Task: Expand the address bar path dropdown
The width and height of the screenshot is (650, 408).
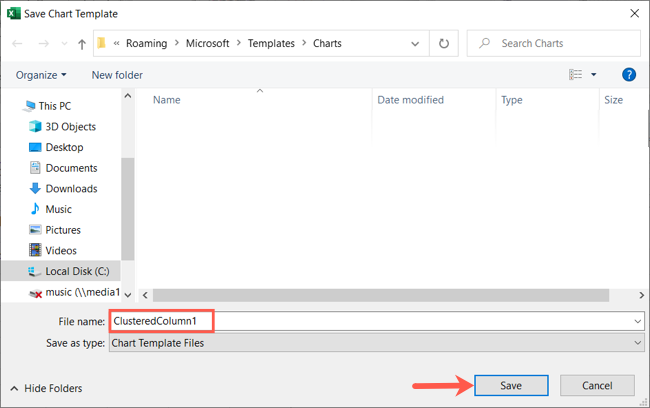Action: coord(415,44)
